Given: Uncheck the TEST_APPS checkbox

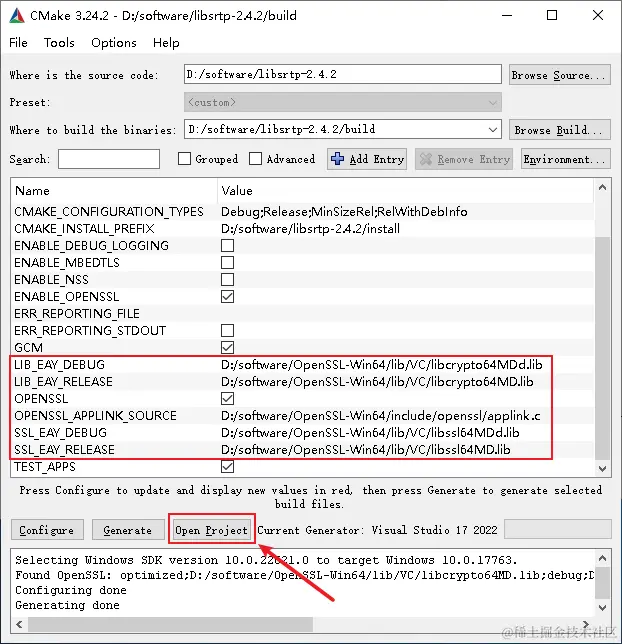Looking at the screenshot, I should pyautogui.click(x=228, y=467).
